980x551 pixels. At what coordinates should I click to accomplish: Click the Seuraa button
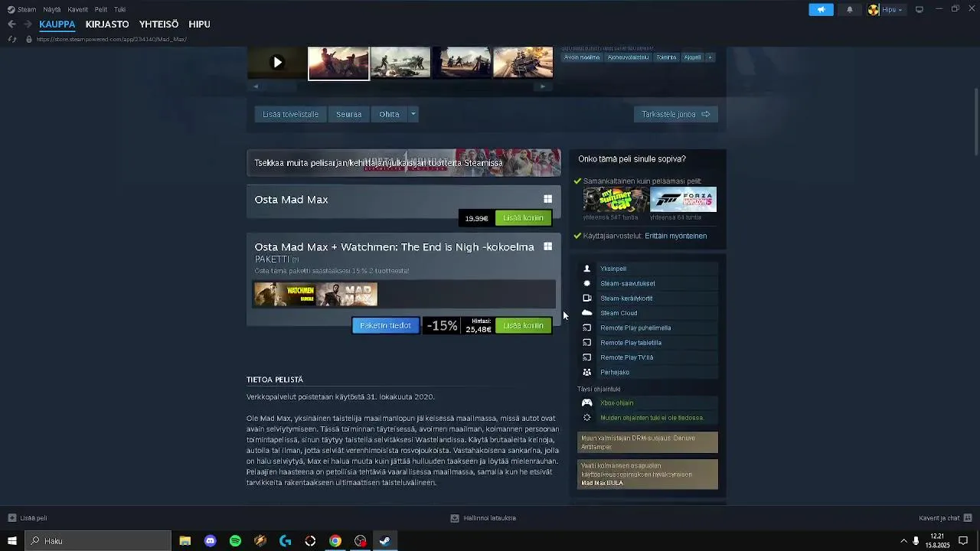348,114
